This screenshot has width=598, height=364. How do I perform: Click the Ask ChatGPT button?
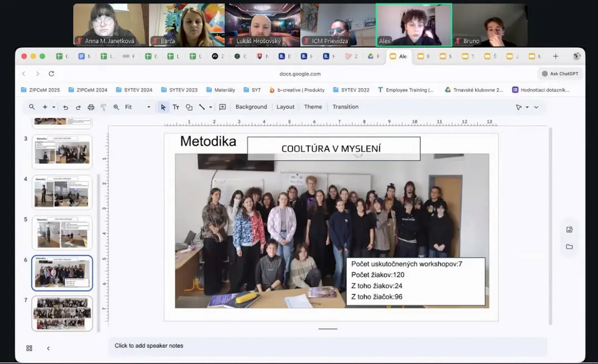(560, 73)
